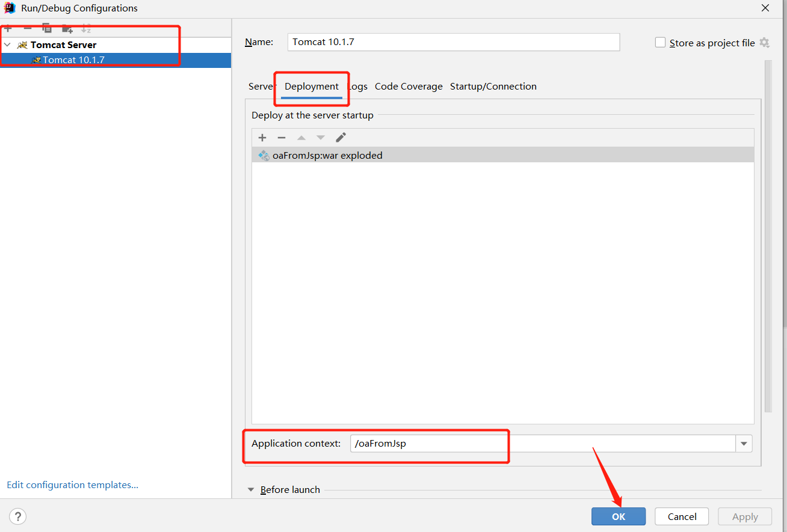The width and height of the screenshot is (787, 532).
Task: Move the artifact up in the list
Action: 301,138
